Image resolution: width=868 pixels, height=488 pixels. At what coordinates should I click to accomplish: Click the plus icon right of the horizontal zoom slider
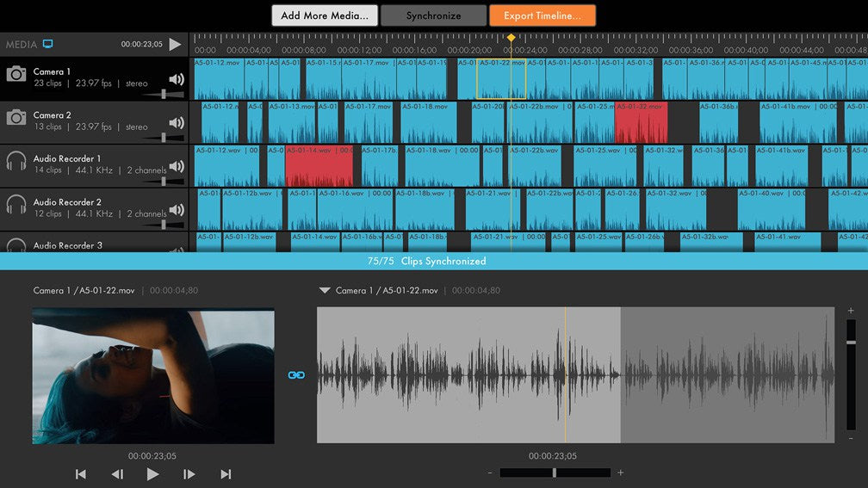[x=620, y=473]
